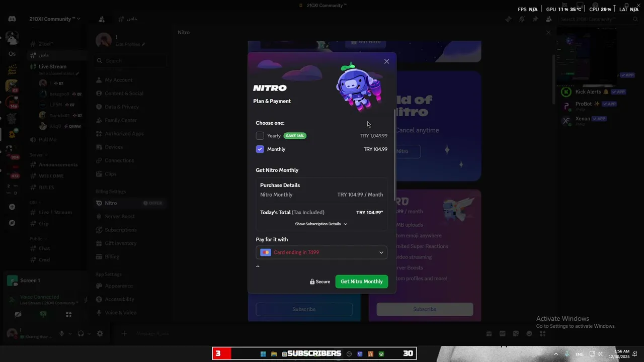Open the microphone input options arrow
644x362 pixels.
[70, 333]
